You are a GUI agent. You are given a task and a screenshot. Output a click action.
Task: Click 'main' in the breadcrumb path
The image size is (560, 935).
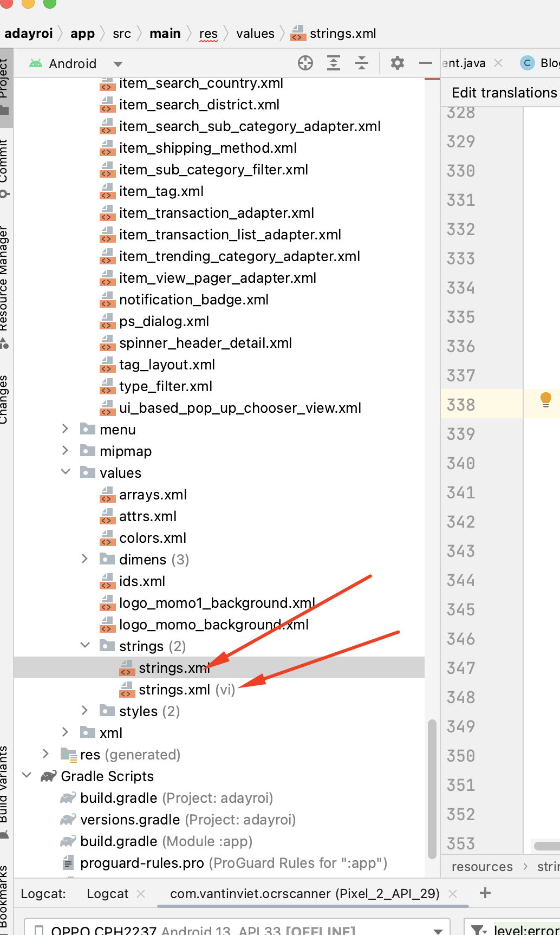165,34
